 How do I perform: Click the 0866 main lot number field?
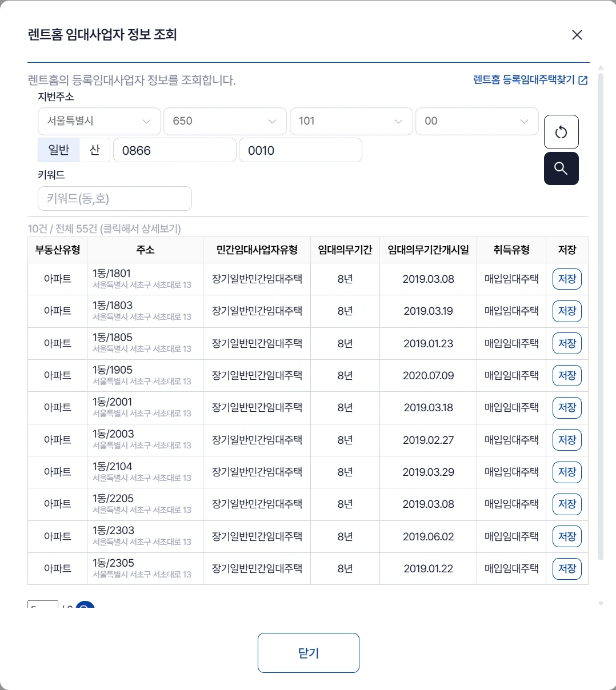pyautogui.click(x=174, y=150)
